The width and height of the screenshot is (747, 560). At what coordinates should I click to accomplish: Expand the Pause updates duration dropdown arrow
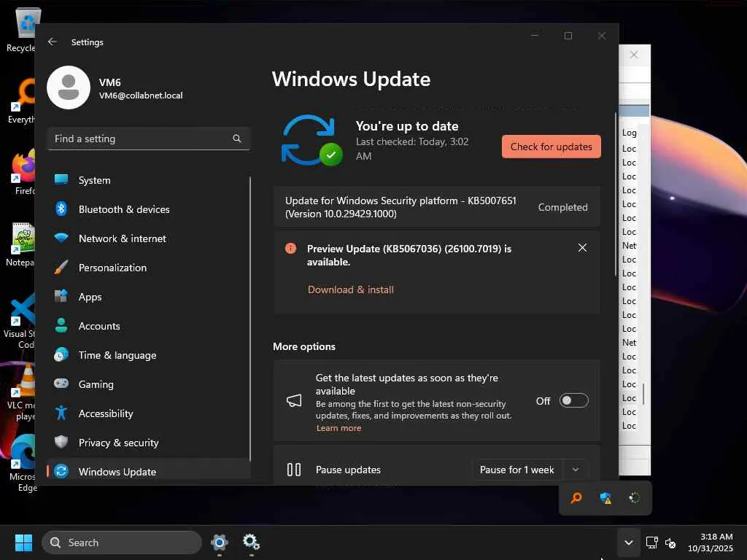click(576, 470)
